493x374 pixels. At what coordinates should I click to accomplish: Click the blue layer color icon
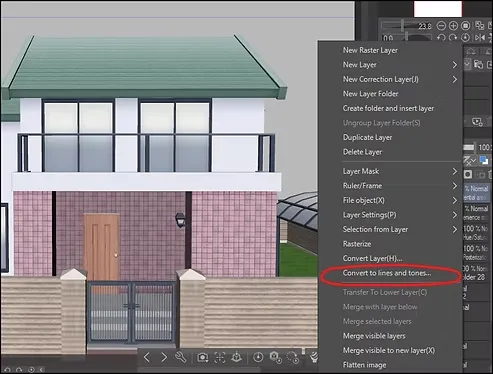(x=484, y=160)
